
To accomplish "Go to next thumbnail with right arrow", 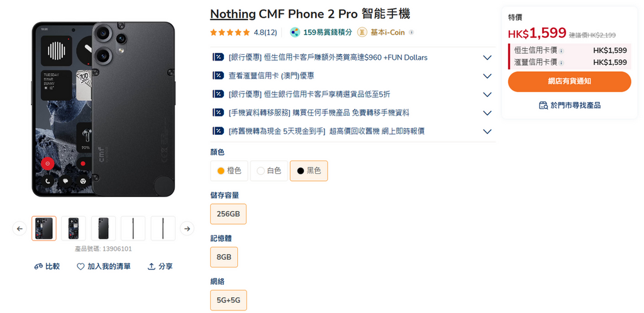I will (187, 228).
